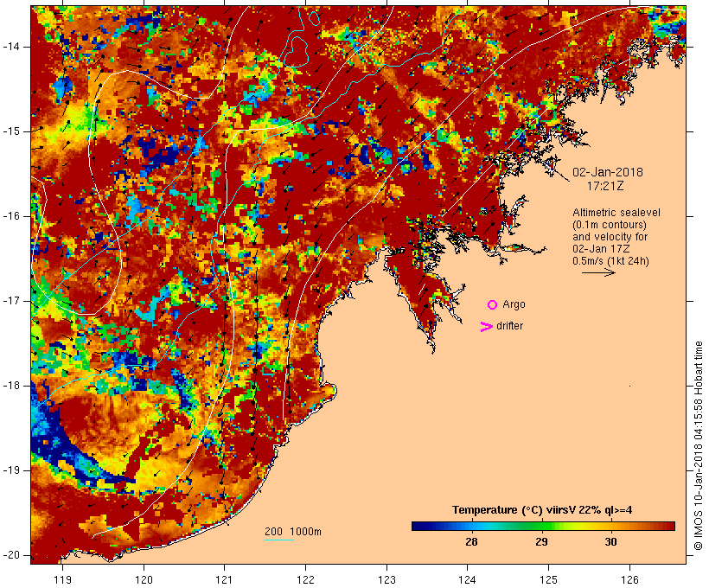Click the '0.5m/s (1kt 24h)' label
709x588 pixels.
point(610,261)
